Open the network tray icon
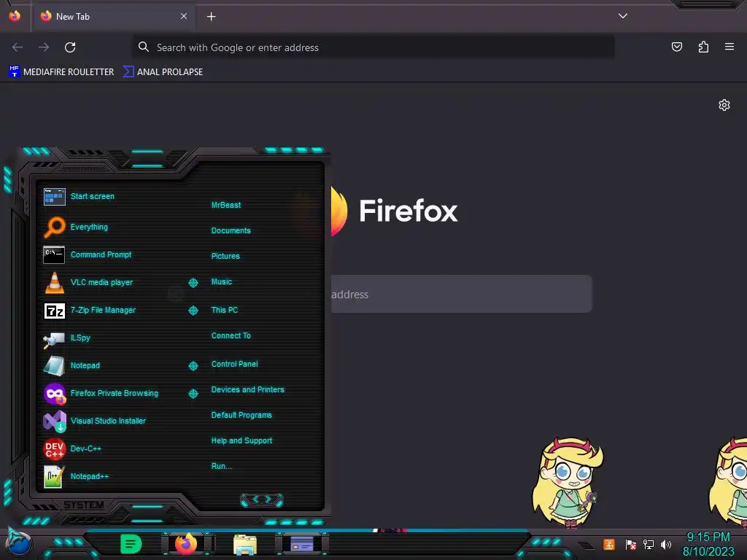 pyautogui.click(x=649, y=544)
